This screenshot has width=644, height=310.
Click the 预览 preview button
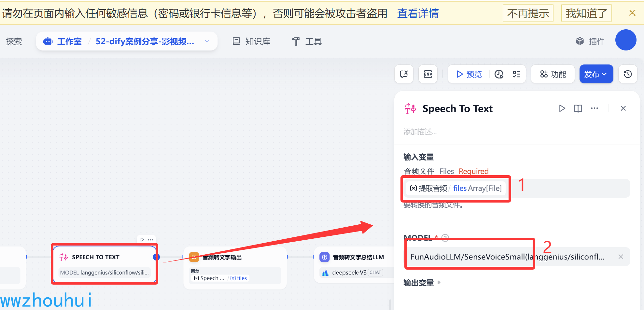click(x=469, y=74)
